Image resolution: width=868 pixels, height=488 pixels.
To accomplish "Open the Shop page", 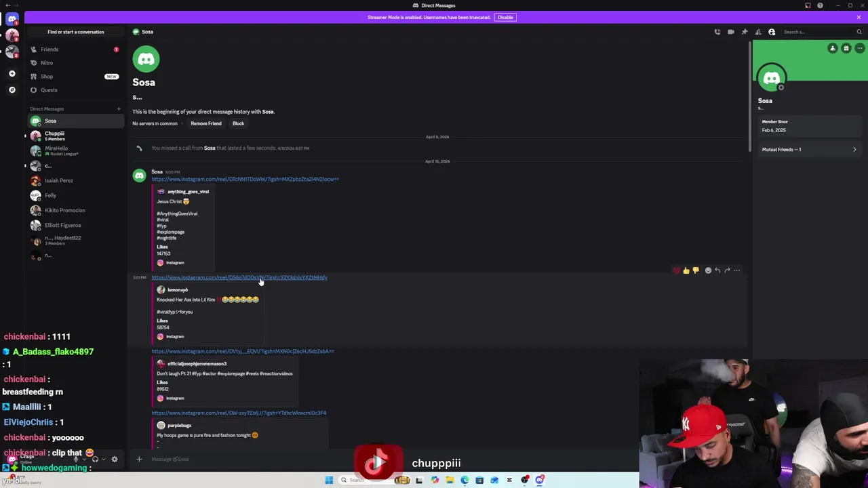I will [75, 77].
